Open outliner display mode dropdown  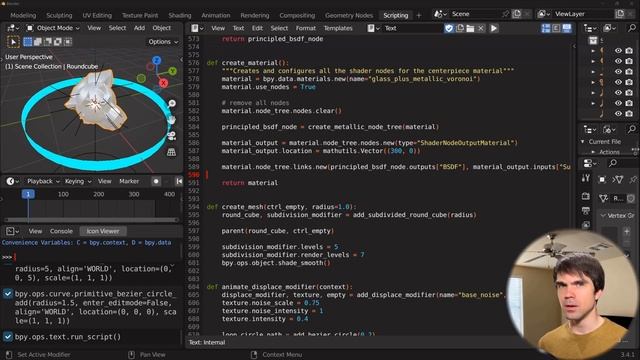[x=610, y=28]
